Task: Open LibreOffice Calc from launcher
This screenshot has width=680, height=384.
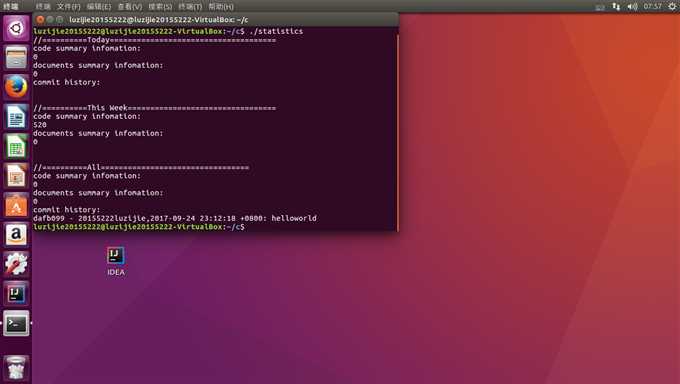Action: (16, 146)
